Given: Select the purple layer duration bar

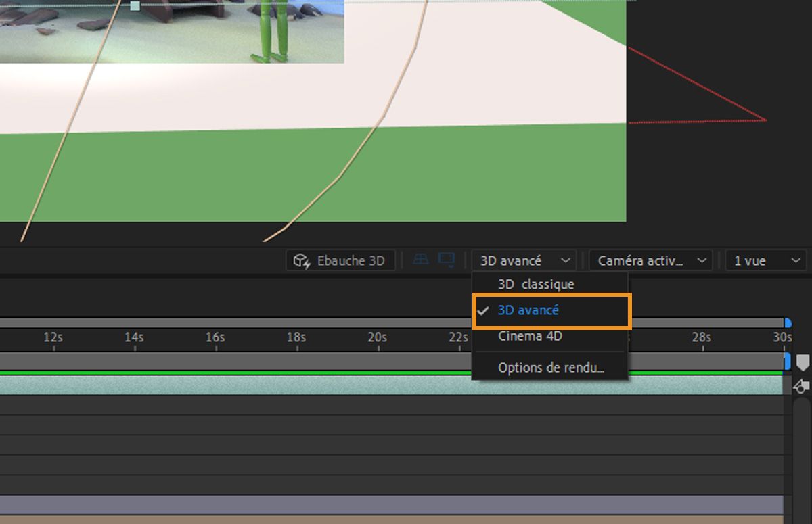Looking at the screenshot, I should coord(392,504).
